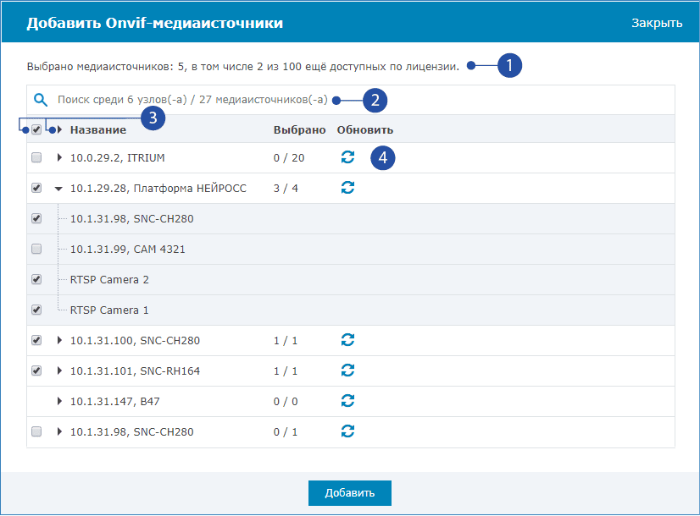This screenshot has height=516, width=700.
Task: Uncheck the 10.1.31.100, SNC-CH280 checkbox
Action: 37,340
